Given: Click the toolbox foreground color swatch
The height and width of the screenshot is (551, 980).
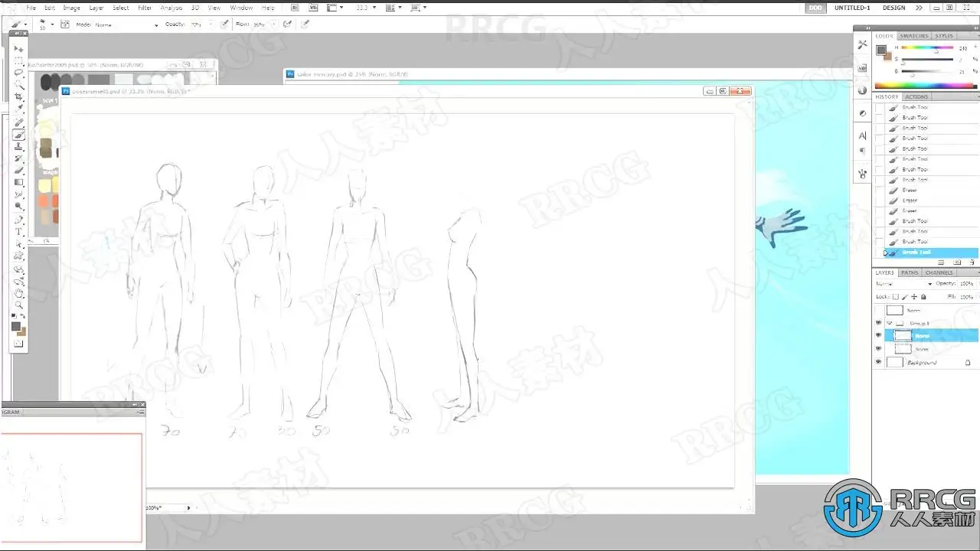Looking at the screenshot, I should (x=16, y=326).
